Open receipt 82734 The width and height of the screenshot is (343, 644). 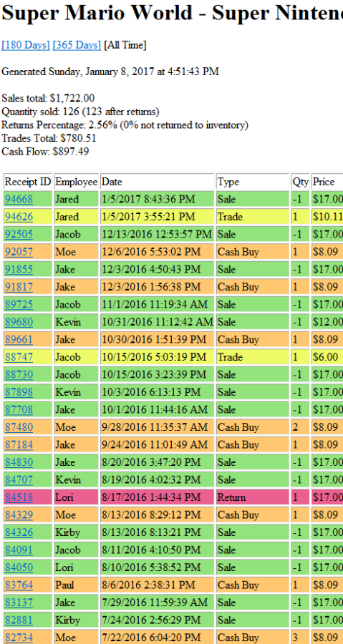(x=19, y=638)
